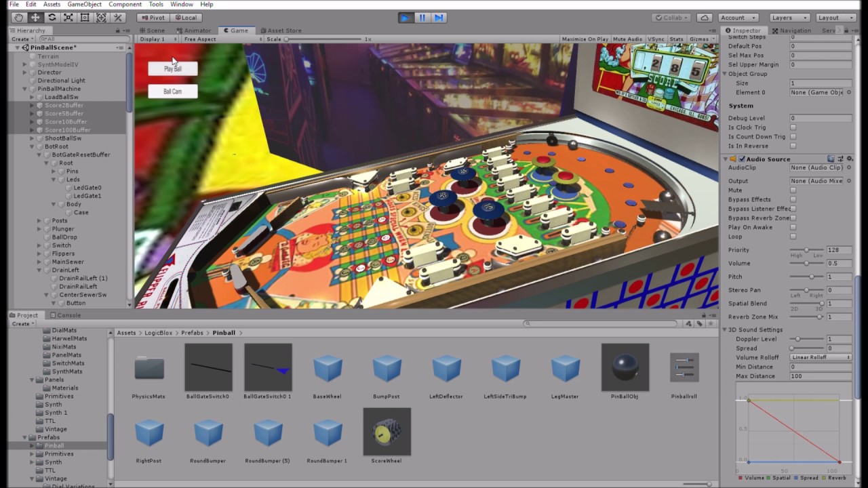Click the Play Ball button in Game view
The width and height of the screenshot is (868, 488).
173,68
